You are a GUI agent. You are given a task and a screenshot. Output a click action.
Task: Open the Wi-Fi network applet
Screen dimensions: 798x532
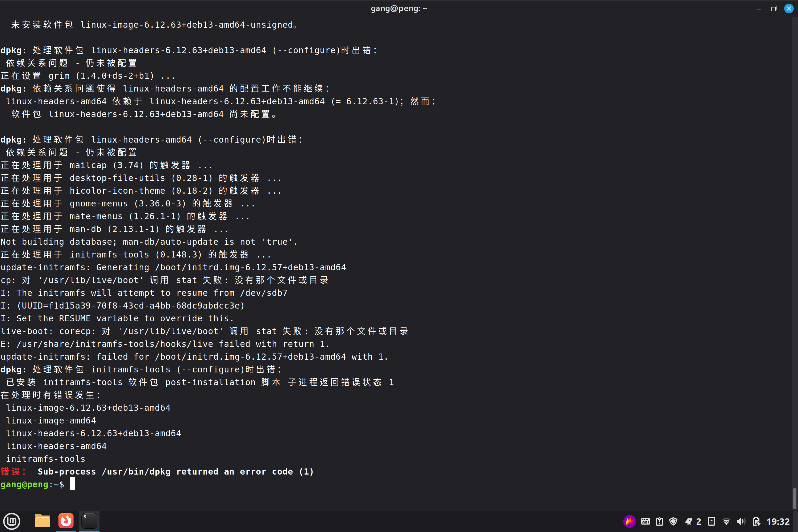click(x=726, y=521)
